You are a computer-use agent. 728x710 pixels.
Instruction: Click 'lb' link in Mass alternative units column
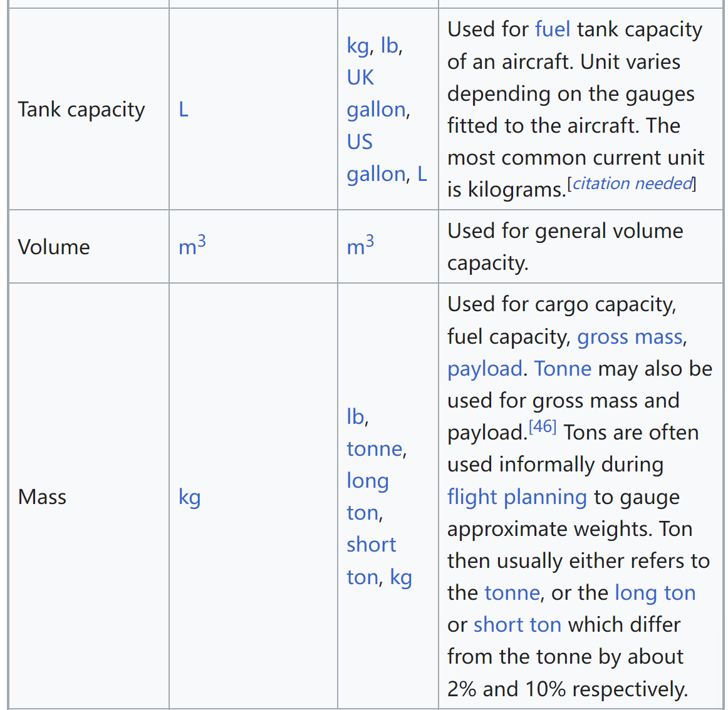(355, 417)
